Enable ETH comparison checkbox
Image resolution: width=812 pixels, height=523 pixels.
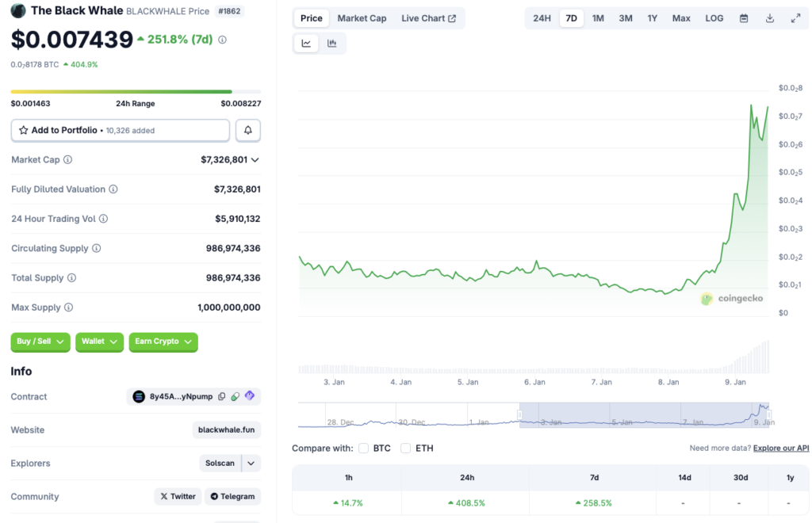pos(406,449)
